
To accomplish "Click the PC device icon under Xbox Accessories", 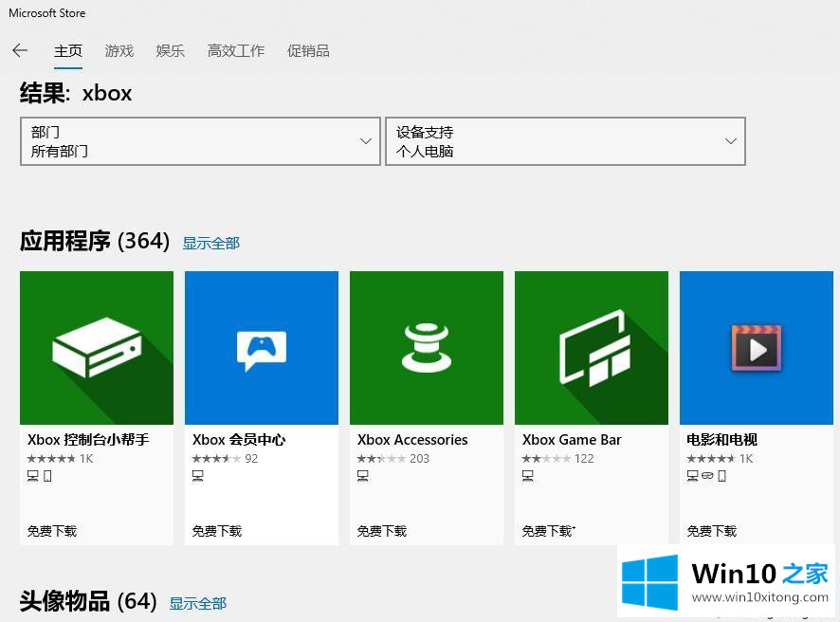I will point(363,476).
